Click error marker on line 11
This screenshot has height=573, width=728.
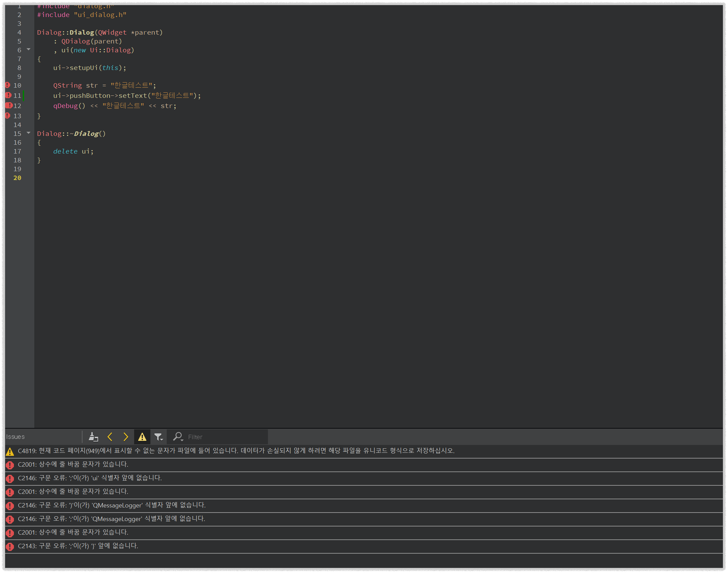(x=8, y=95)
